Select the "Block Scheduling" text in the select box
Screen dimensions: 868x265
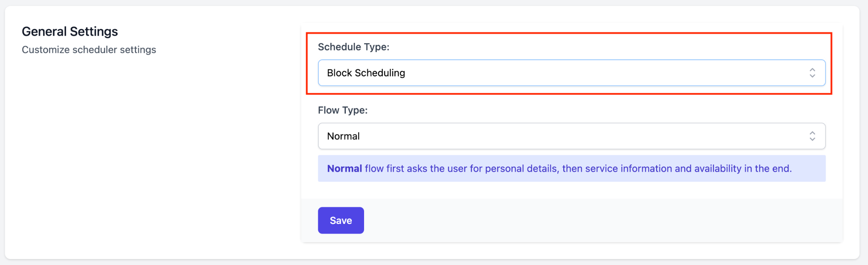(366, 73)
